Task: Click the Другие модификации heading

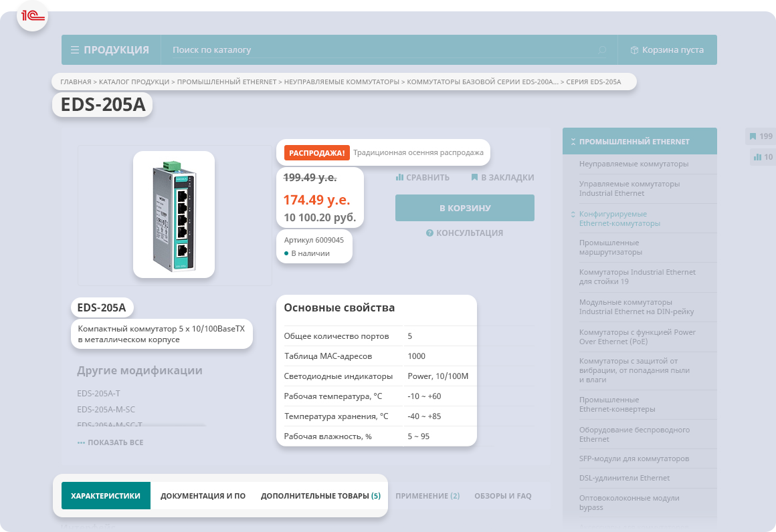Action: (x=140, y=370)
